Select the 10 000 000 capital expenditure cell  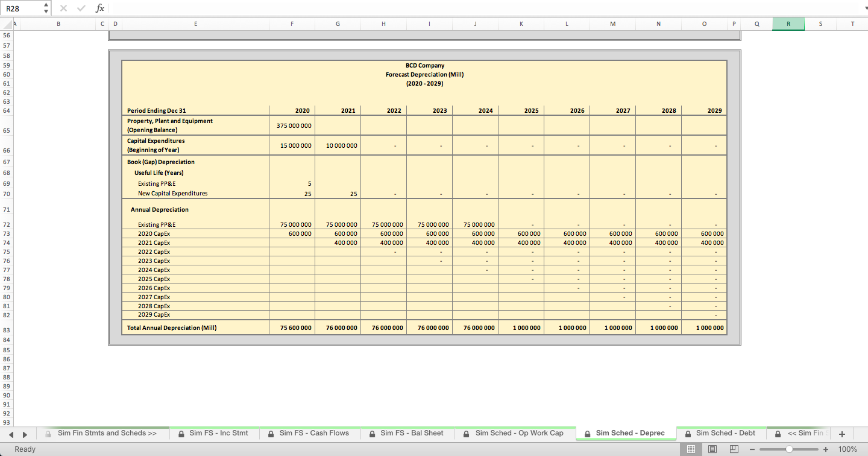[338, 145]
